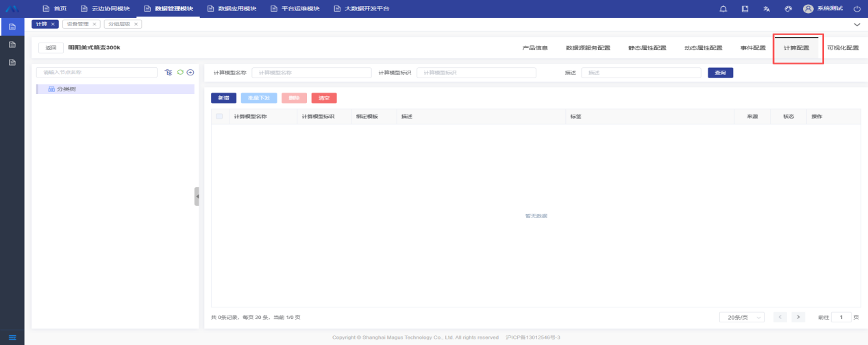Click the 计算模型名称 input field

tap(312, 73)
